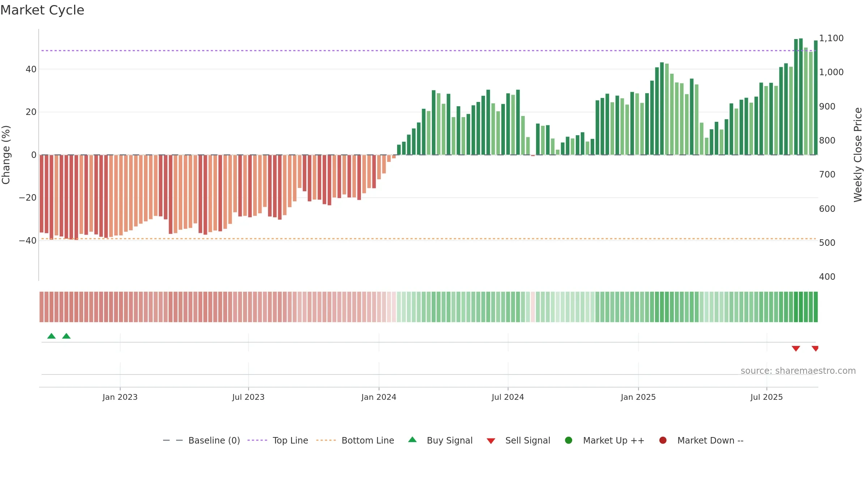This screenshot has width=868, height=488.
Task: Click the 500 price axis tick
Action: 827,243
